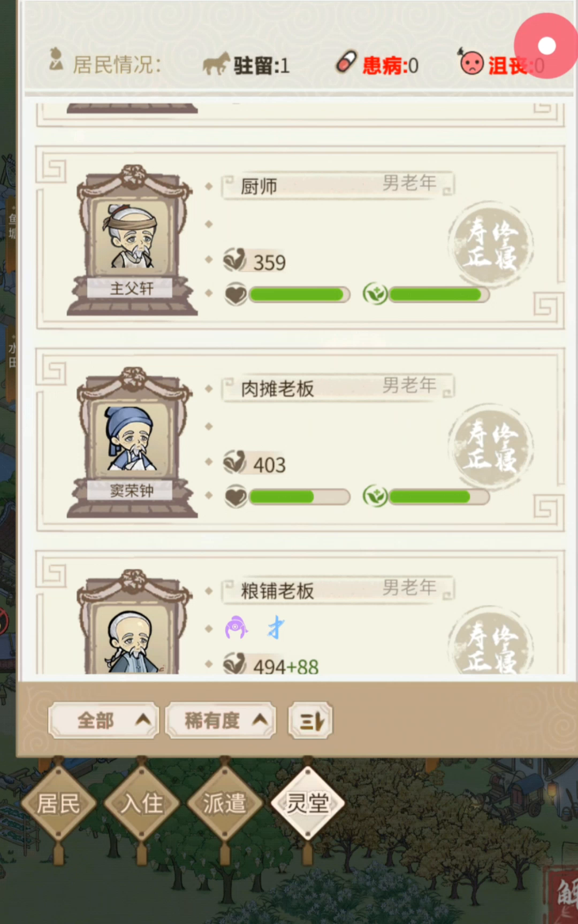The image size is (578, 924).
Task: Open 主父轩's portrait card
Action: tap(133, 240)
